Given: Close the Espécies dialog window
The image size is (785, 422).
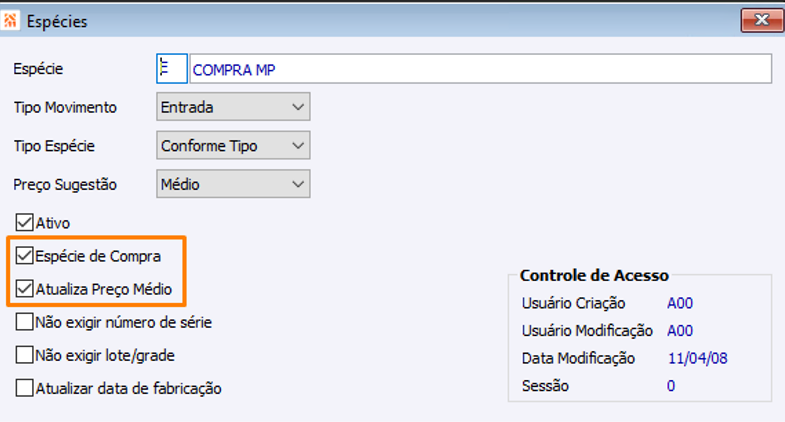Looking at the screenshot, I should [x=761, y=20].
